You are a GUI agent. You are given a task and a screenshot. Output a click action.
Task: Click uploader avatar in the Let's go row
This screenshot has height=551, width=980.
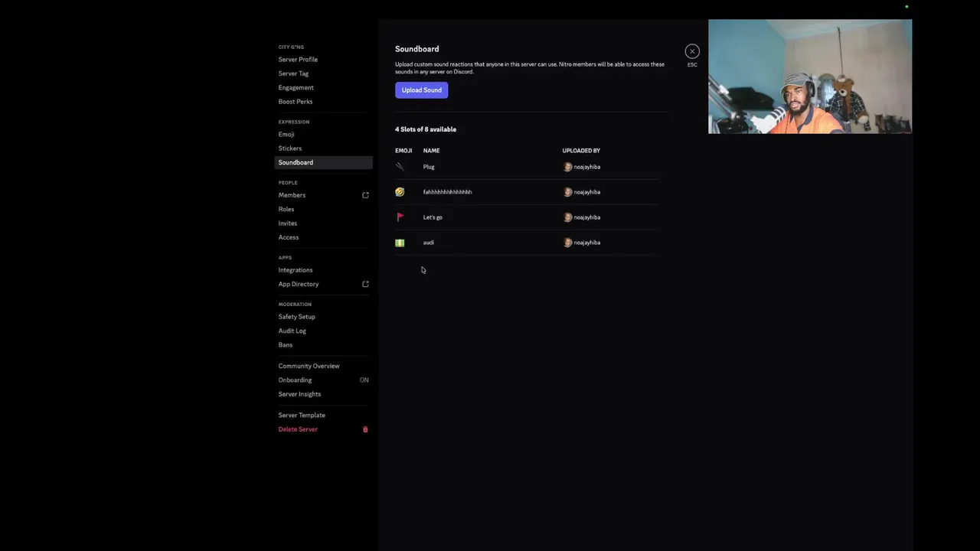pyautogui.click(x=567, y=217)
